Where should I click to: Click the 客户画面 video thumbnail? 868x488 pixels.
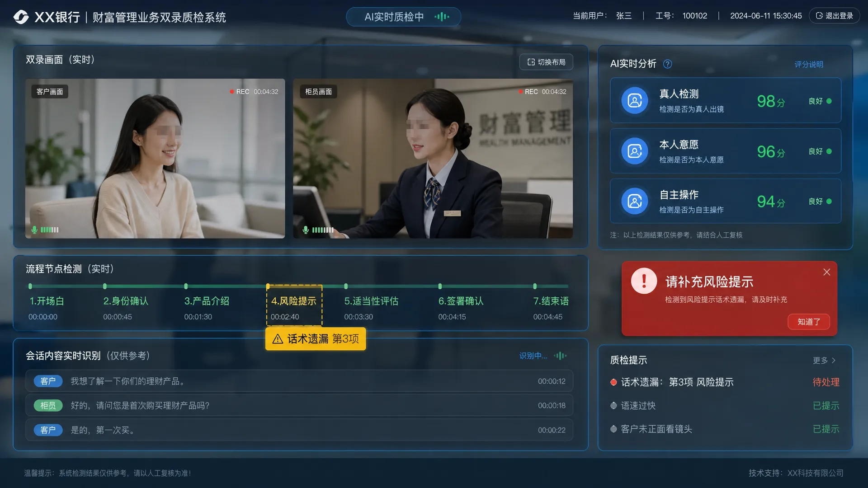point(155,159)
